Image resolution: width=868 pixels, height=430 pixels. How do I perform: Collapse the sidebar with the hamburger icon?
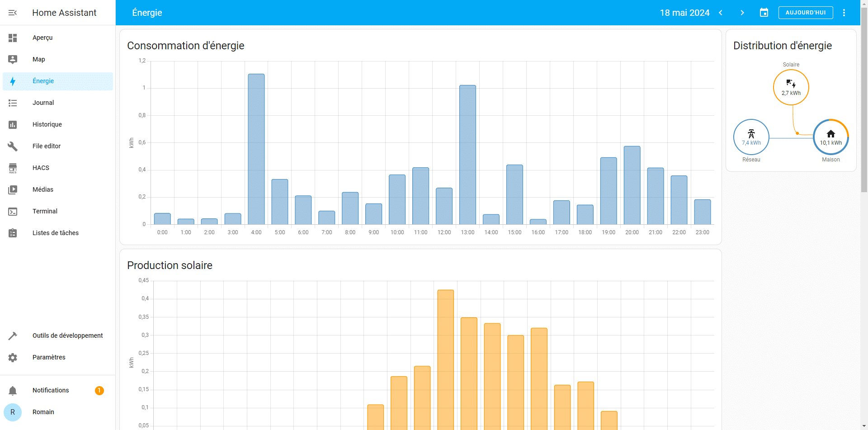tap(13, 13)
